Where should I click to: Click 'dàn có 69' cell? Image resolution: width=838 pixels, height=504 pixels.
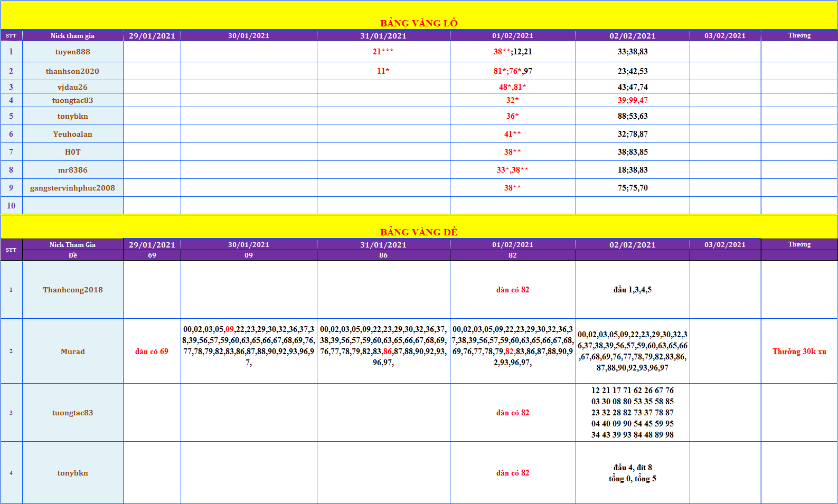pyautogui.click(x=152, y=351)
